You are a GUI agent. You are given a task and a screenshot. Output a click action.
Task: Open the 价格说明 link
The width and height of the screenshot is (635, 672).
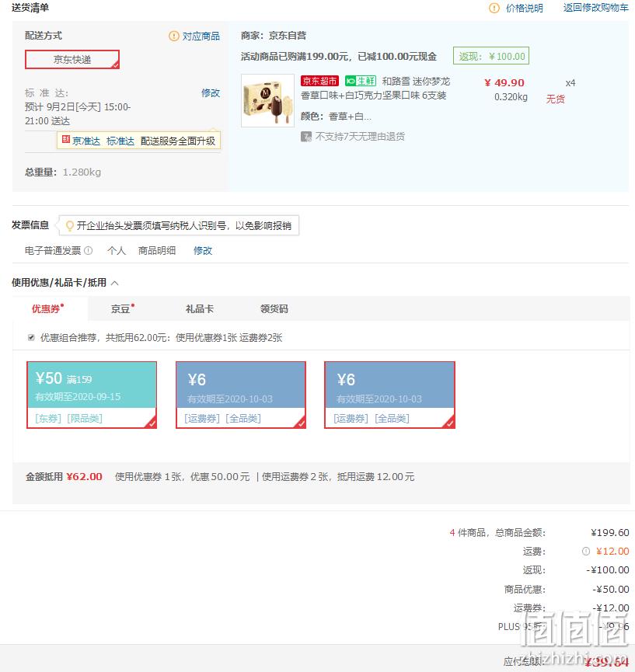point(524,8)
